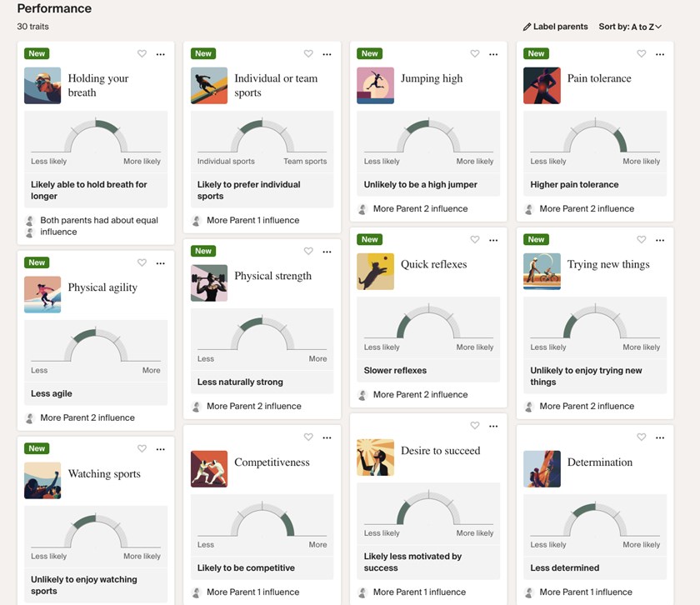Open the Competitiveness trait title
The height and width of the screenshot is (605, 700).
click(x=272, y=462)
